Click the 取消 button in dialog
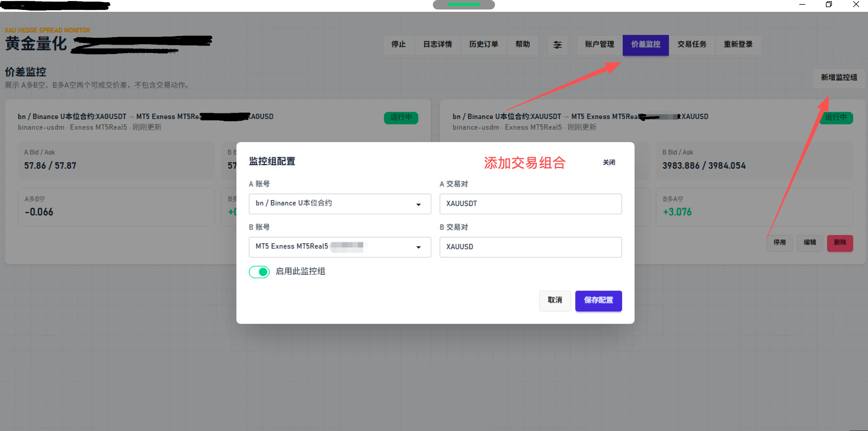The width and height of the screenshot is (868, 431). tap(555, 300)
